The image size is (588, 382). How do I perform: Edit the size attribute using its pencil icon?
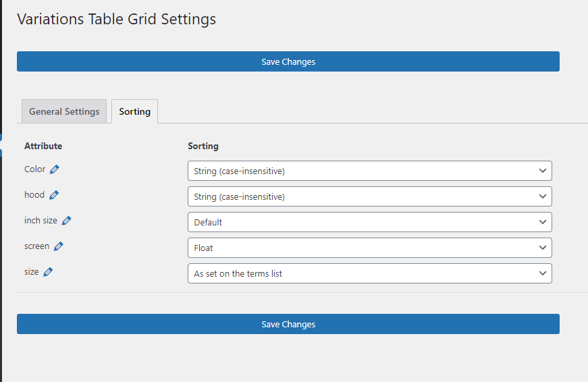point(48,272)
